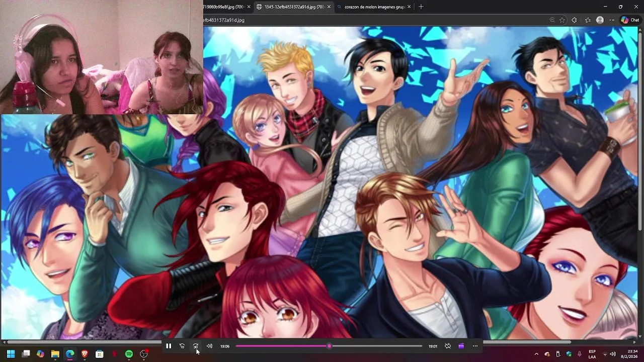
Task: Add page to favorites star icon
Action: tap(562, 20)
